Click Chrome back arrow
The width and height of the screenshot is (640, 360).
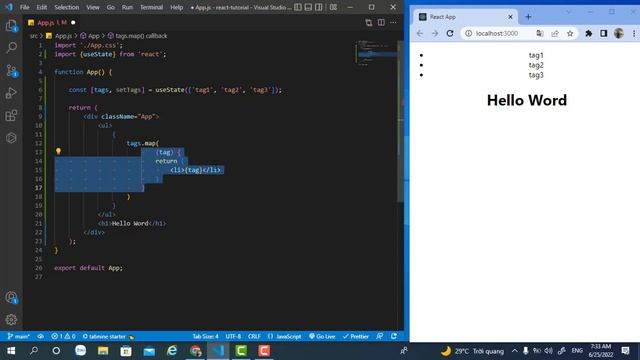[420, 33]
